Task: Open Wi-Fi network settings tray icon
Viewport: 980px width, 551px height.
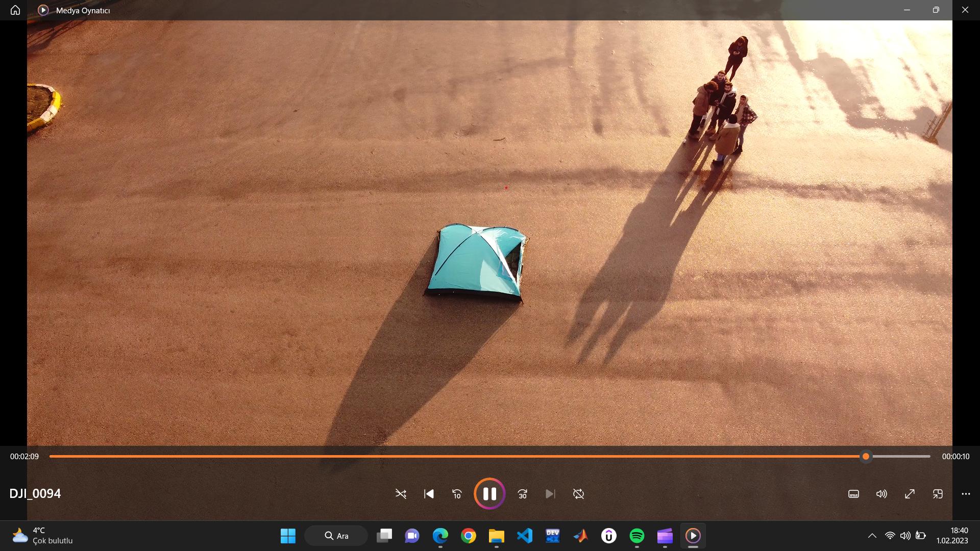Action: point(890,536)
